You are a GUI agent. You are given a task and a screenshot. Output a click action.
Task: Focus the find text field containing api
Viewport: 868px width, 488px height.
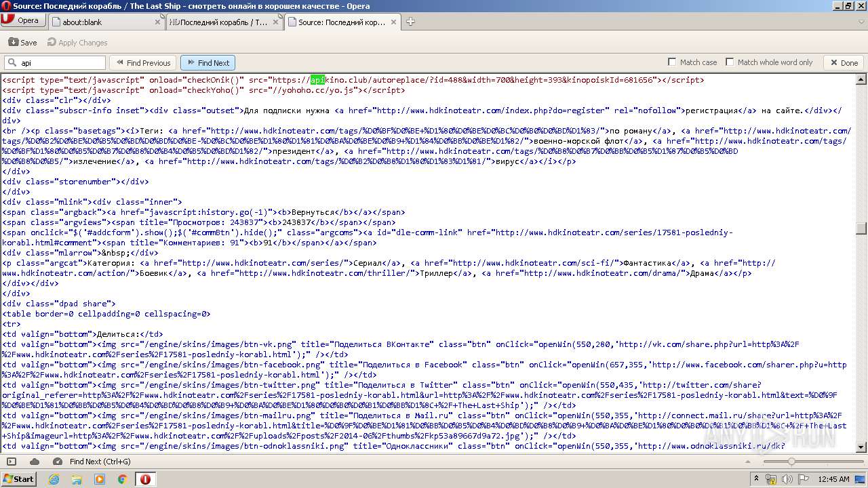click(55, 63)
